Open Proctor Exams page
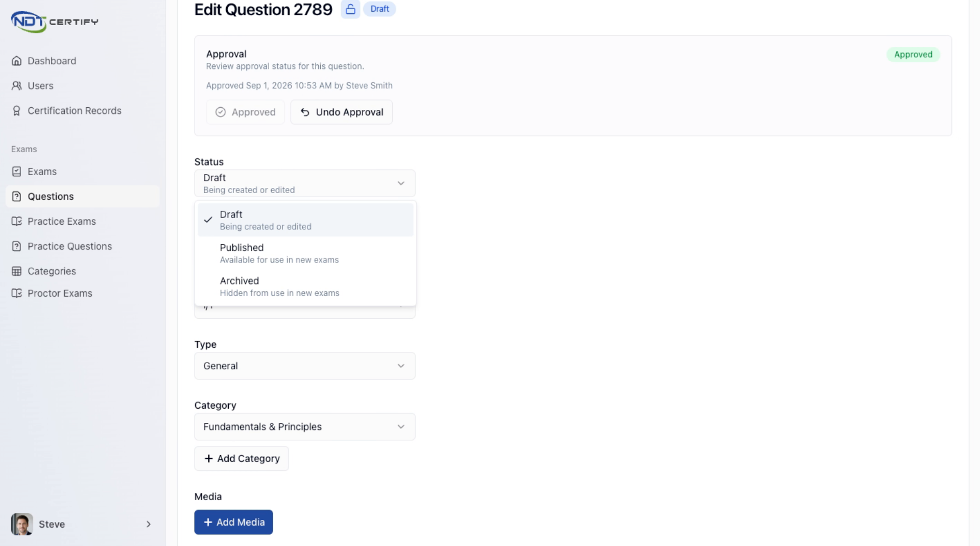980x546 pixels. [x=83, y=293]
